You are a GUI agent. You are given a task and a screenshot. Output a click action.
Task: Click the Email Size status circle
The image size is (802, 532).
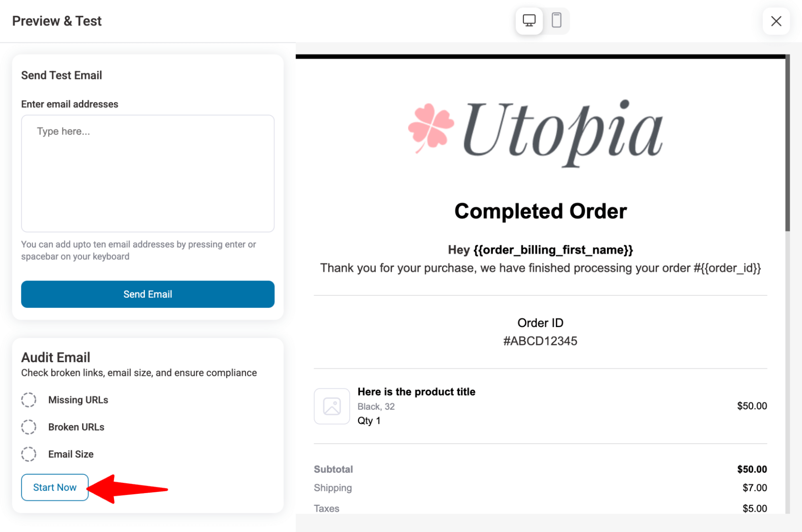point(28,454)
